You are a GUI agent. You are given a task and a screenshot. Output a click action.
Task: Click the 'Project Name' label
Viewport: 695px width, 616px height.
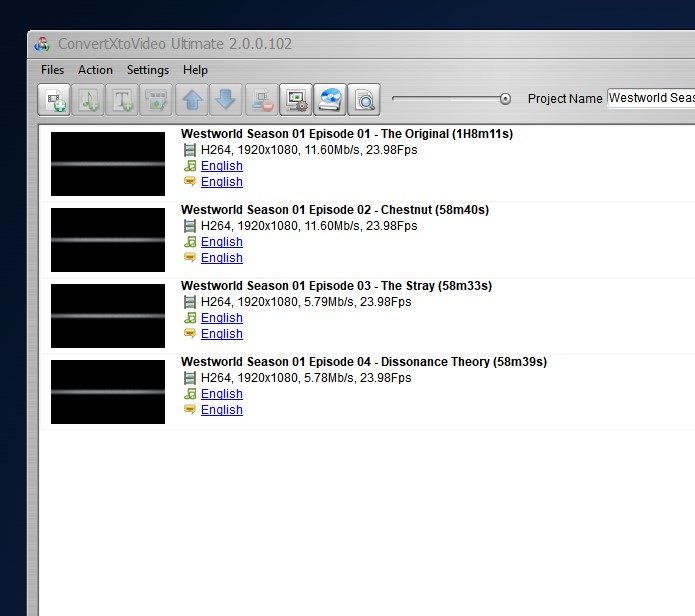565,98
